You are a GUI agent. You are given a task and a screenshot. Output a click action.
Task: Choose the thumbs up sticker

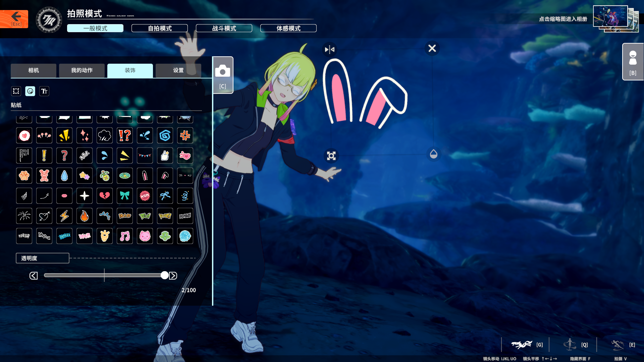[165, 156]
